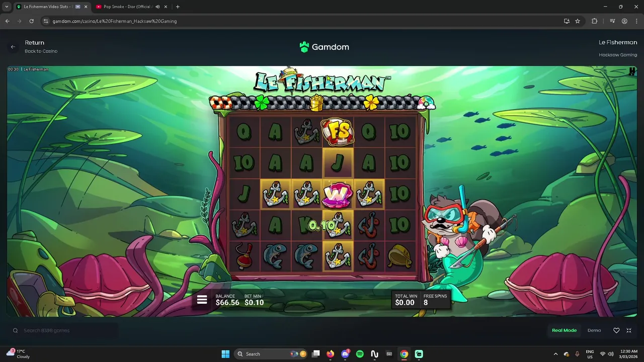Screen dimensions: 644x362
Task: Open Firefox from taskbar
Action: point(330,354)
